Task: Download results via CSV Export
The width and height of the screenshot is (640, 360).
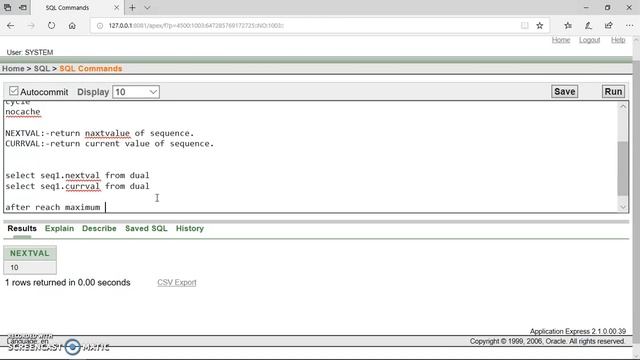Action: (177, 282)
